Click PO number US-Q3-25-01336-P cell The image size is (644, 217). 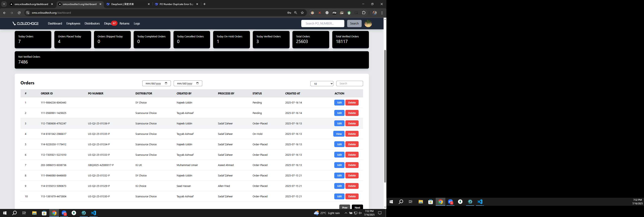click(x=99, y=124)
